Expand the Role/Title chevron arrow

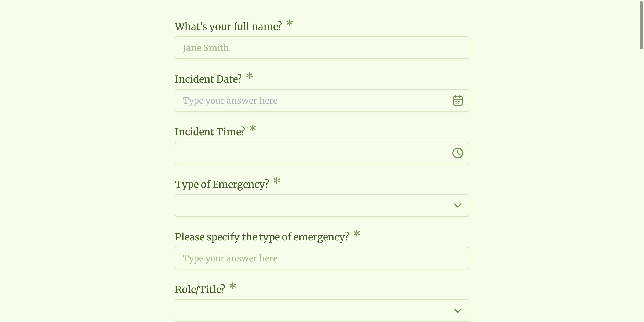coord(458,310)
